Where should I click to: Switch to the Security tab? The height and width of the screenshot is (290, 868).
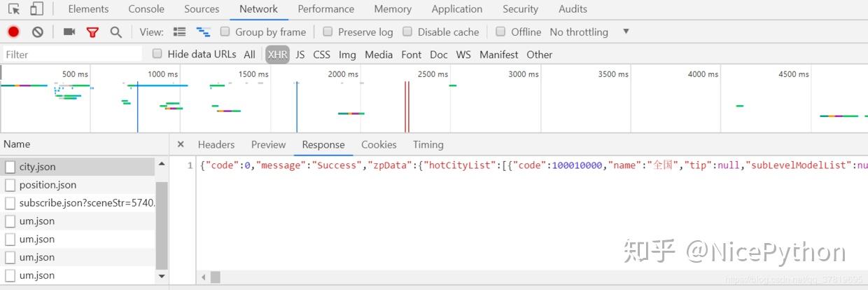(x=520, y=9)
